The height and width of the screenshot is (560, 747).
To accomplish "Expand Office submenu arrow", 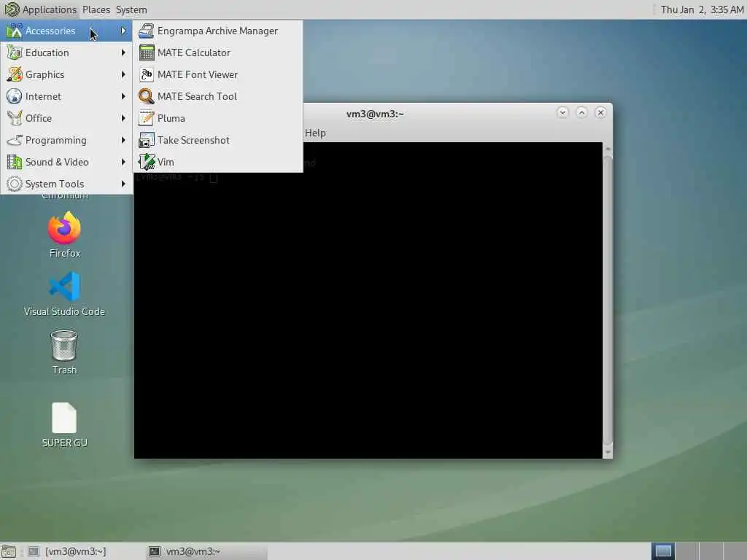I will pyautogui.click(x=123, y=119).
